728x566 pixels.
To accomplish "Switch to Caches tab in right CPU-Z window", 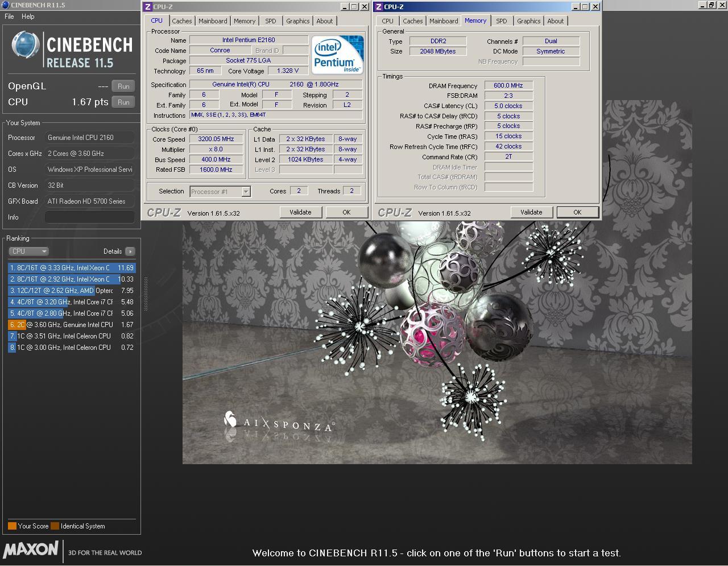I will 413,21.
